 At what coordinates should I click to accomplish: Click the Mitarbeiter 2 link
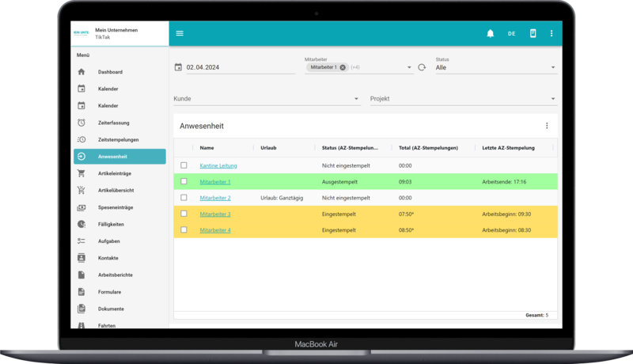click(x=215, y=198)
